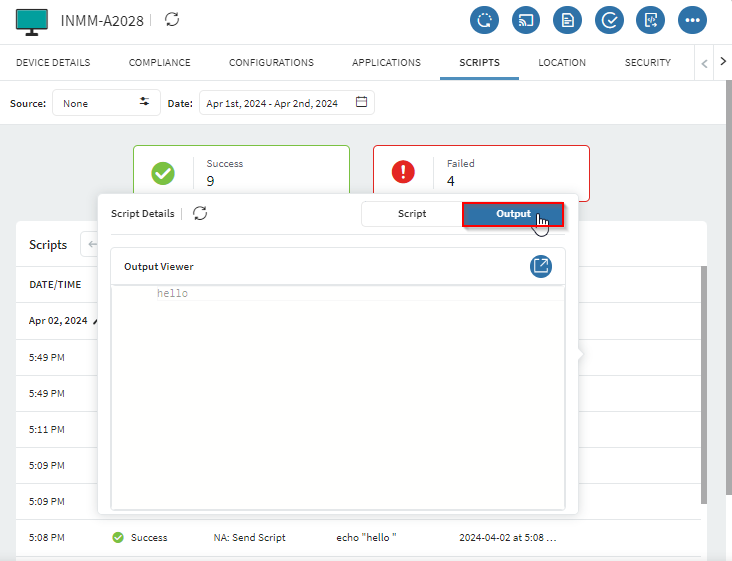Click the Failed scripts count card

click(x=481, y=172)
